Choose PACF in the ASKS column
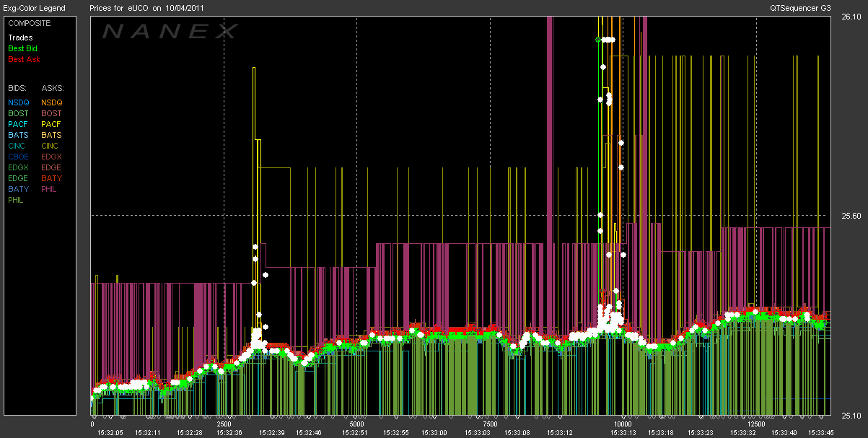 [51, 124]
